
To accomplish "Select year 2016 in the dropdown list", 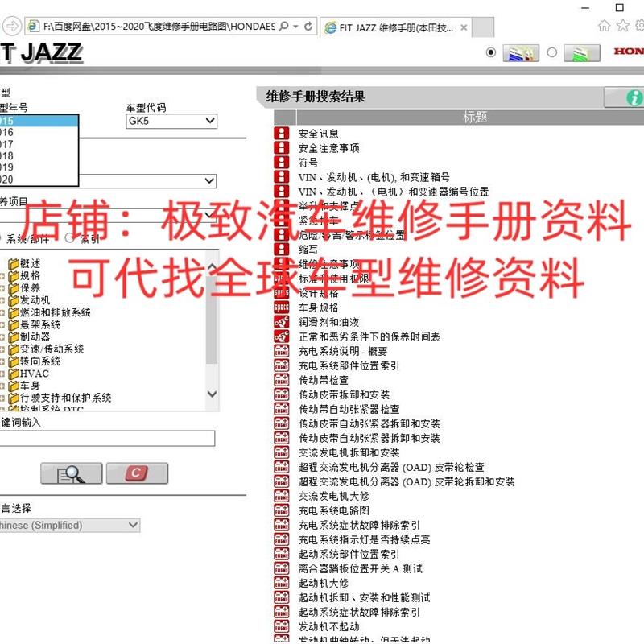I will (39, 132).
